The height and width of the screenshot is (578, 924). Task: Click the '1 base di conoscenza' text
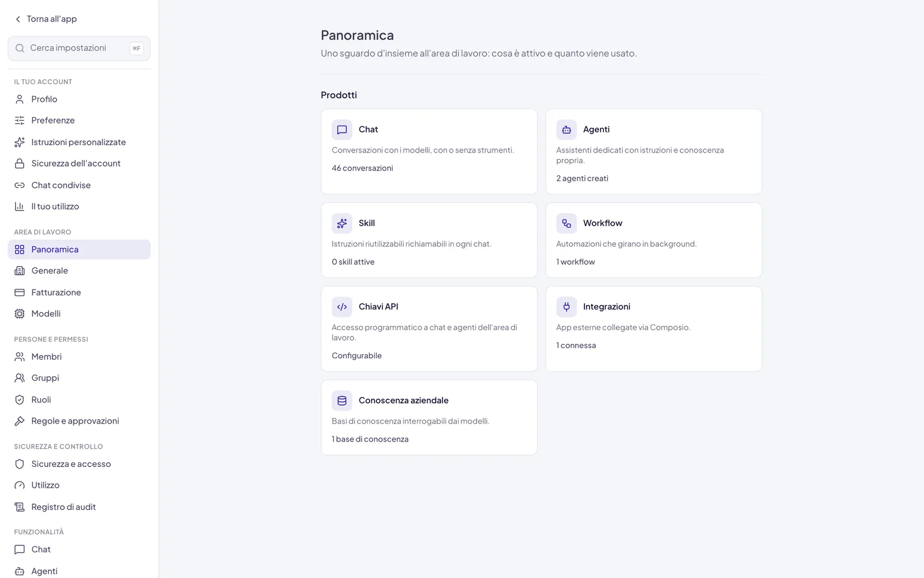[370, 439]
